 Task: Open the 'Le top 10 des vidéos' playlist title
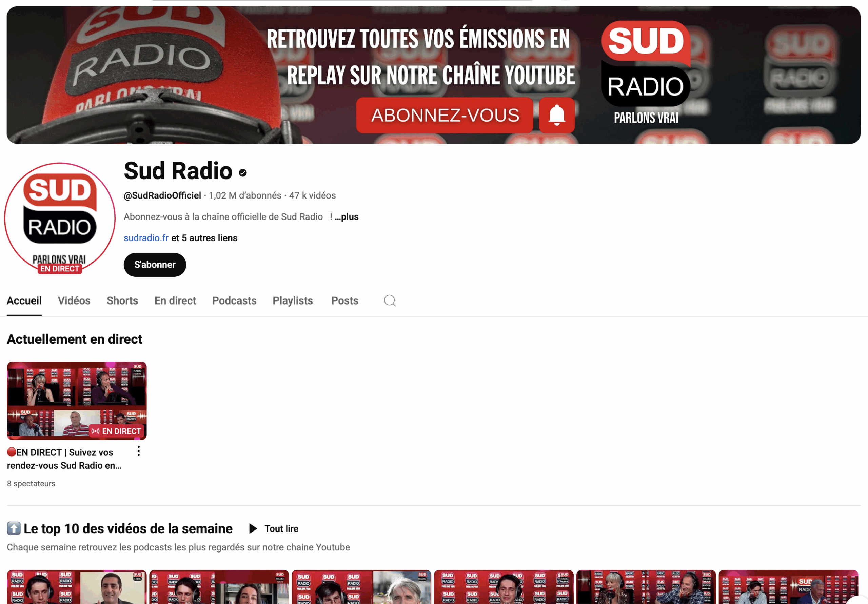tap(128, 528)
